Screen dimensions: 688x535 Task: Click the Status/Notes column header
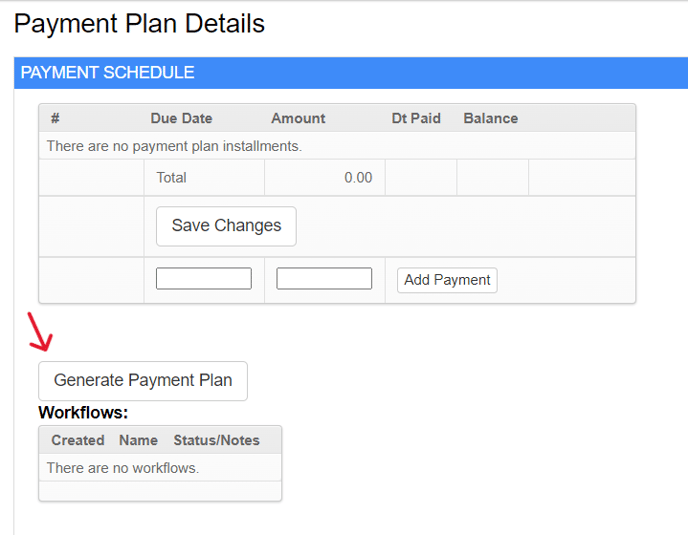coord(216,440)
